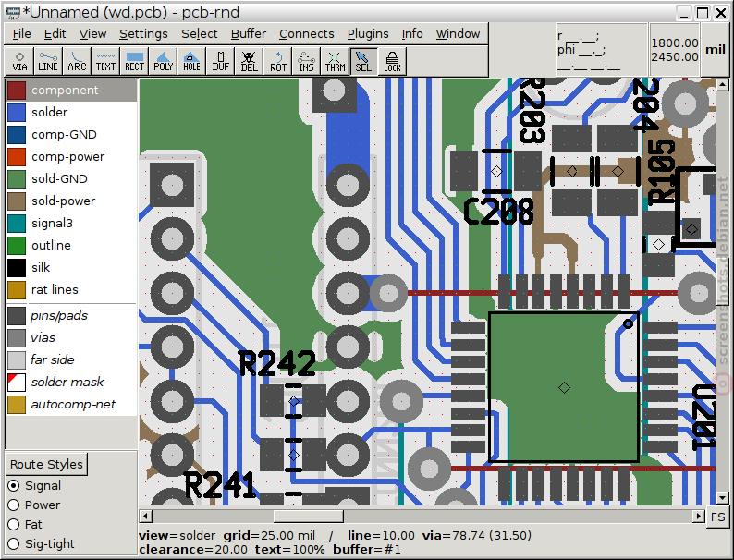Open the Info menu
The image size is (734, 560).
click(412, 33)
